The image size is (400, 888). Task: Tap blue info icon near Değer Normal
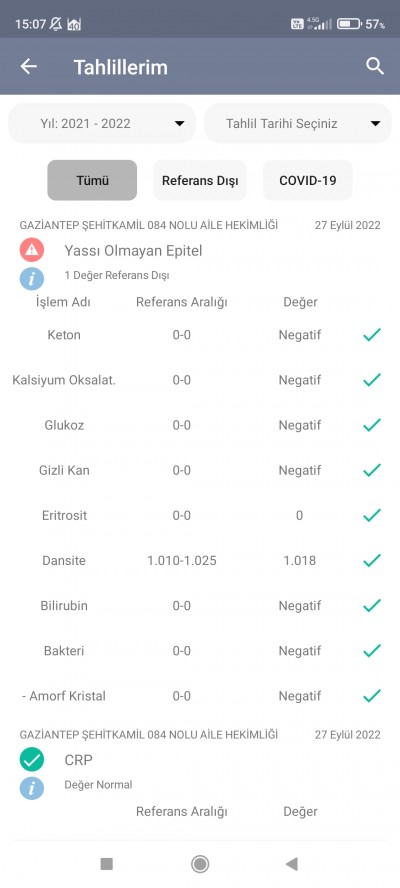[32, 787]
